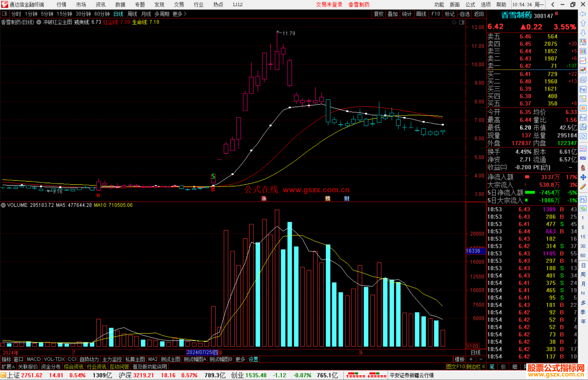This screenshot has width=588, height=380.
Task: Open the intraday trend line icon in sidebar
Action: click(583, 61)
